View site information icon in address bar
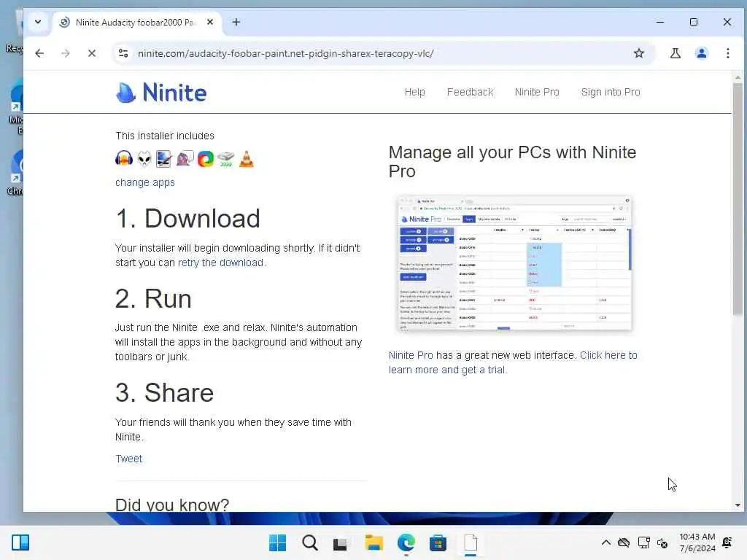The width and height of the screenshot is (747, 560). click(x=123, y=53)
